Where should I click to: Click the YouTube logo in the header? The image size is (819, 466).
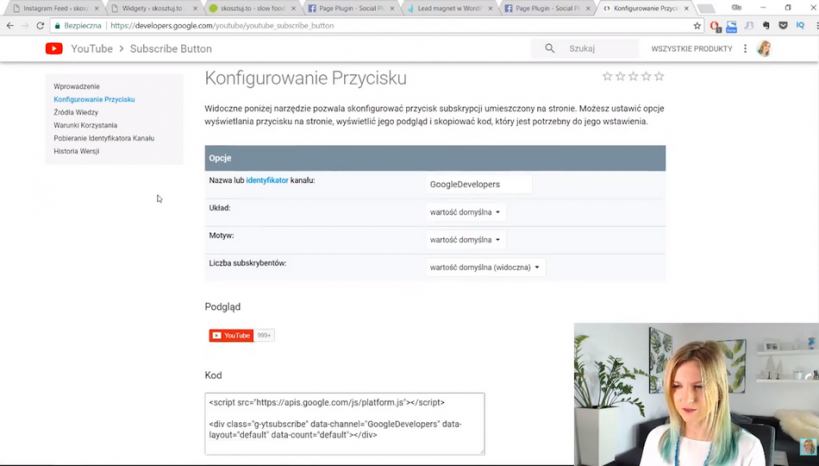(54, 49)
